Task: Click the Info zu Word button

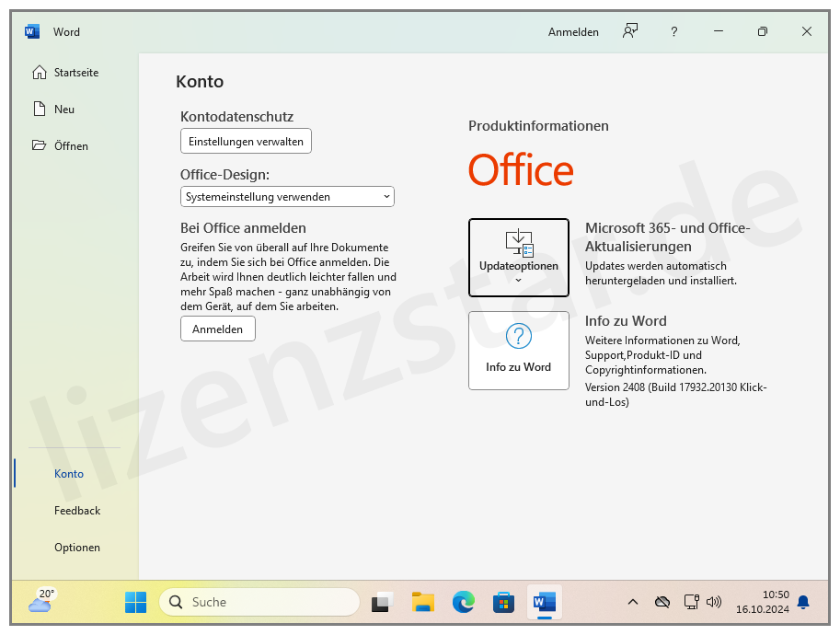Action: pos(519,351)
